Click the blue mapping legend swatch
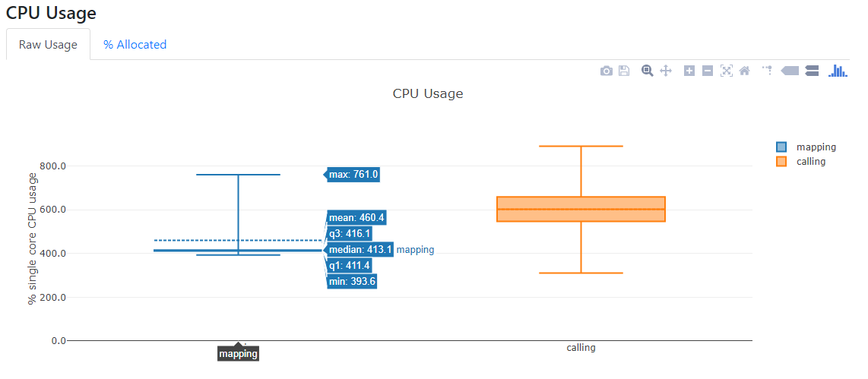This screenshot has height=379, width=868. pos(781,147)
